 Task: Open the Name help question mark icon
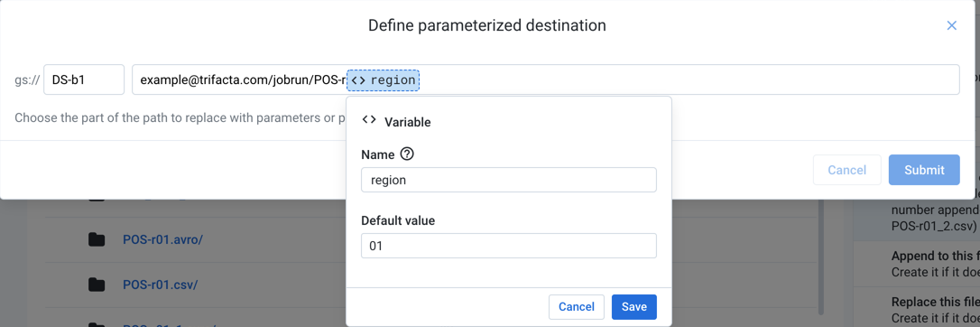pyautogui.click(x=407, y=154)
